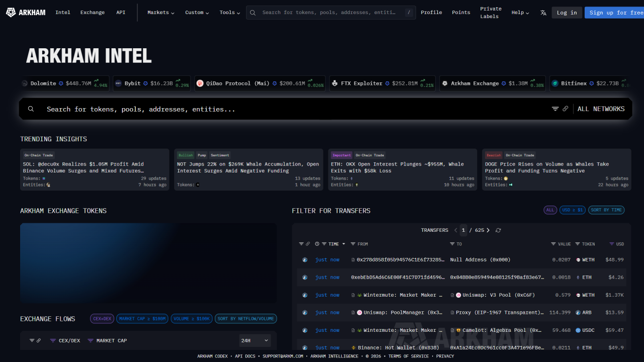Open the NOT Jumps 22% insight card

coord(249,169)
